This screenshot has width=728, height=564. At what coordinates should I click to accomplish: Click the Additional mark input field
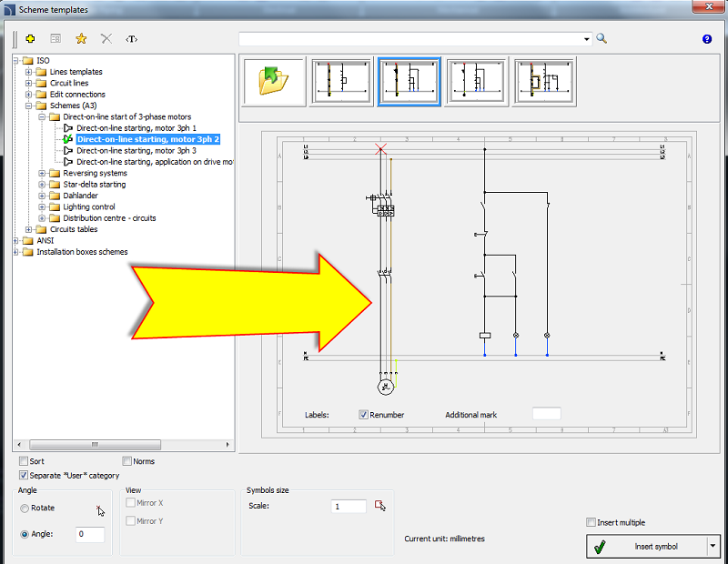pos(546,414)
